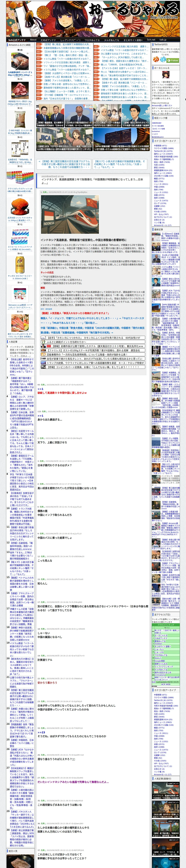Open the 【2ch】バイク速報 mutual link
This screenshot has height=868, width=186.
(x=158, y=129)
